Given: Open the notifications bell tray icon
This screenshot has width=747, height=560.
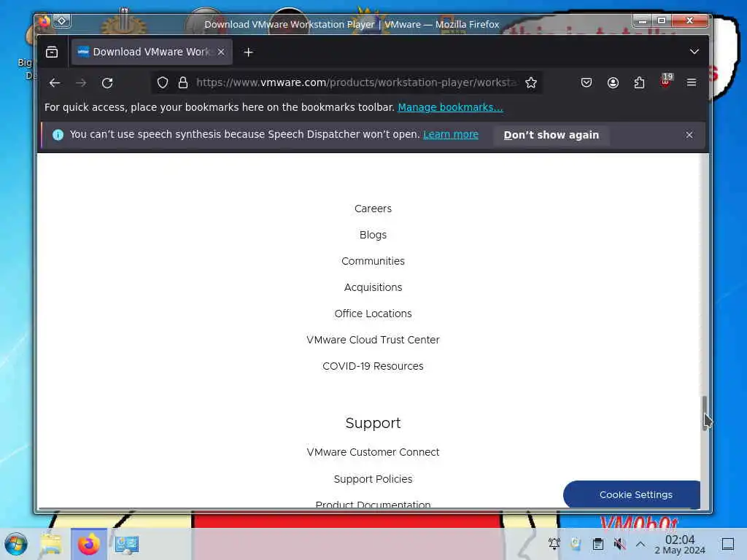Looking at the screenshot, I should coord(554,543).
